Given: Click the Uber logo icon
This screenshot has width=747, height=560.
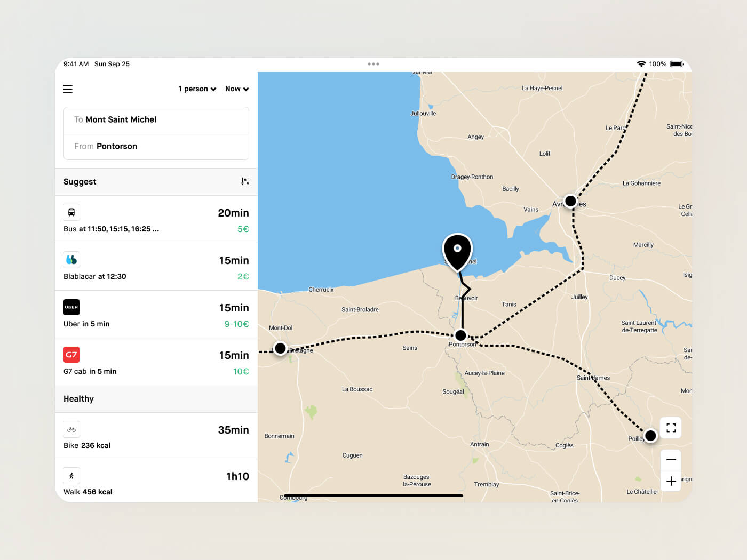Looking at the screenshot, I should click(71, 307).
